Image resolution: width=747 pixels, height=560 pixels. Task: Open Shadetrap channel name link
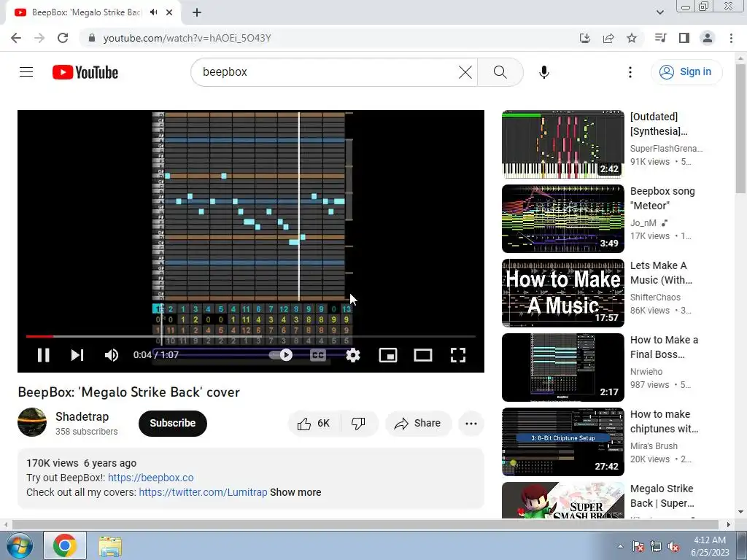coord(82,416)
